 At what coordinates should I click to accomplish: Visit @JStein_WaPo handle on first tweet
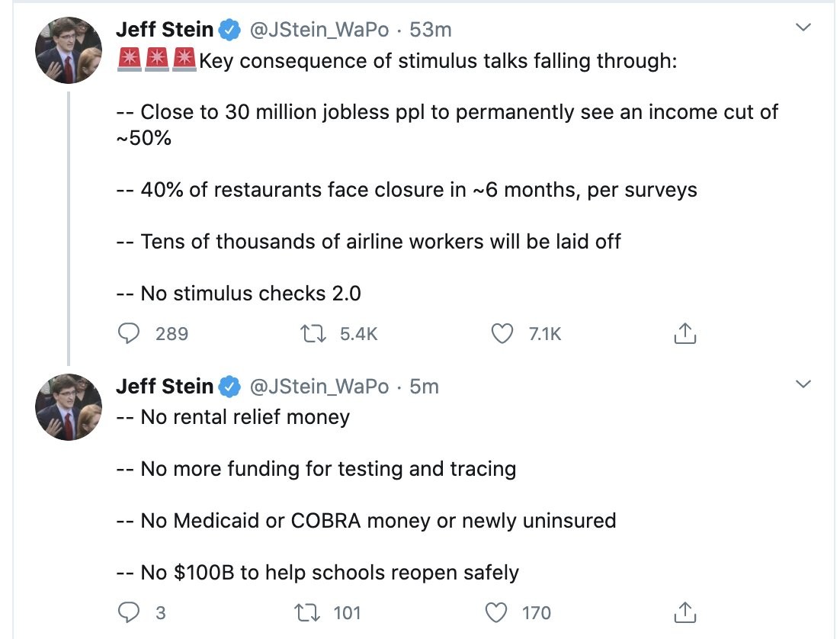coord(319,30)
